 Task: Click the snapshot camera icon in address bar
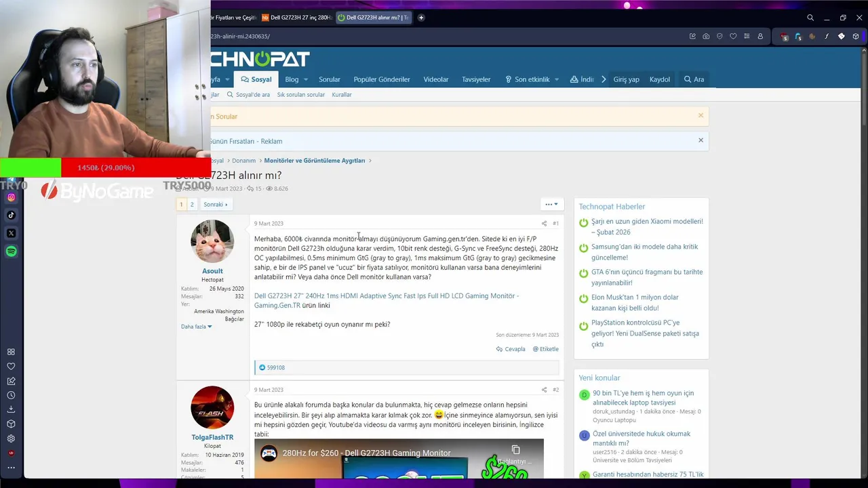[x=706, y=37]
